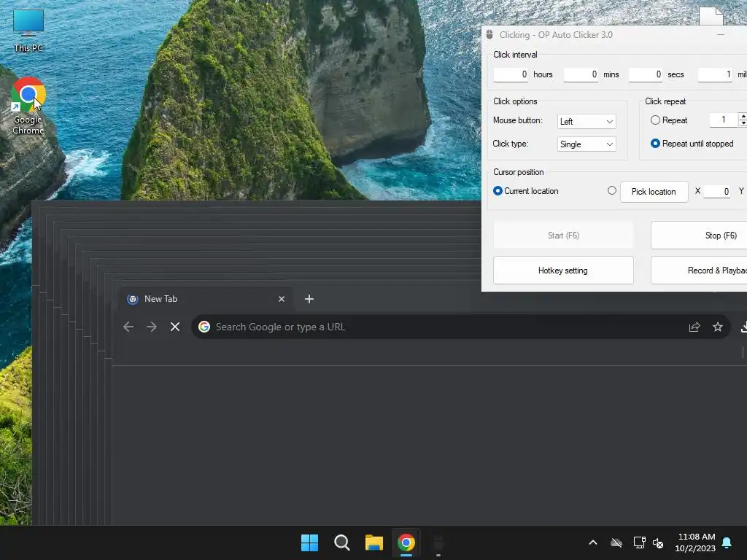Click the OP Auto Clicker title bar mouse icon
This screenshot has width=747, height=560.
[489, 35]
